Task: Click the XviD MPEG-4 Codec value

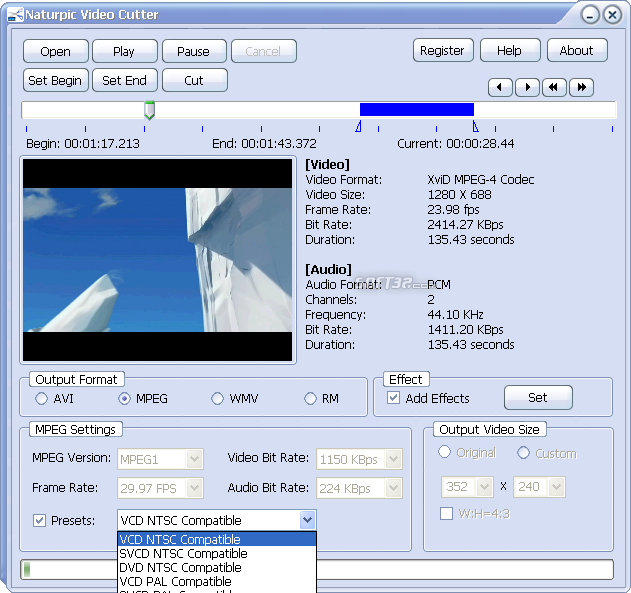Action: click(480, 179)
